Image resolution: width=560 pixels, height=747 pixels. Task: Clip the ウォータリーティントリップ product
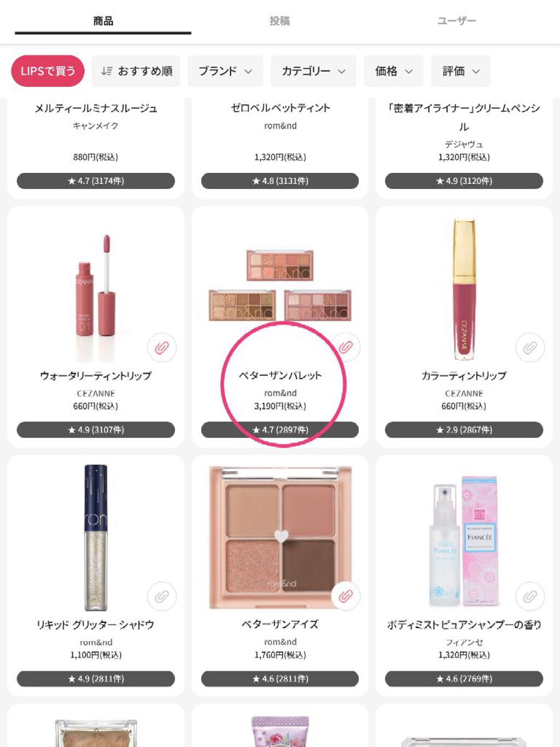162,348
